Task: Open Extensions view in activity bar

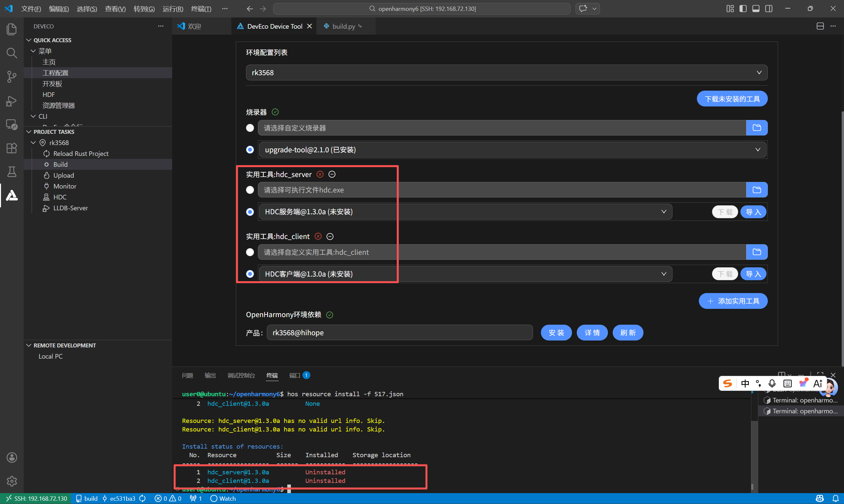Action: tap(12, 148)
